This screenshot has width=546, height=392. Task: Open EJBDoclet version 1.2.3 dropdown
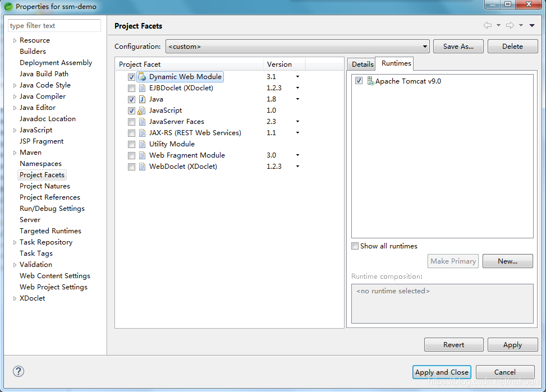coord(298,87)
